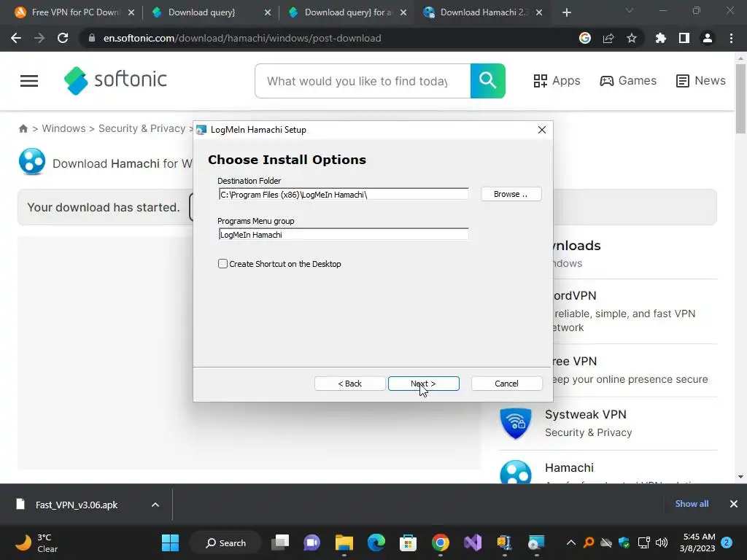
Task: Edit the Programs Menu group field
Action: coord(344,234)
